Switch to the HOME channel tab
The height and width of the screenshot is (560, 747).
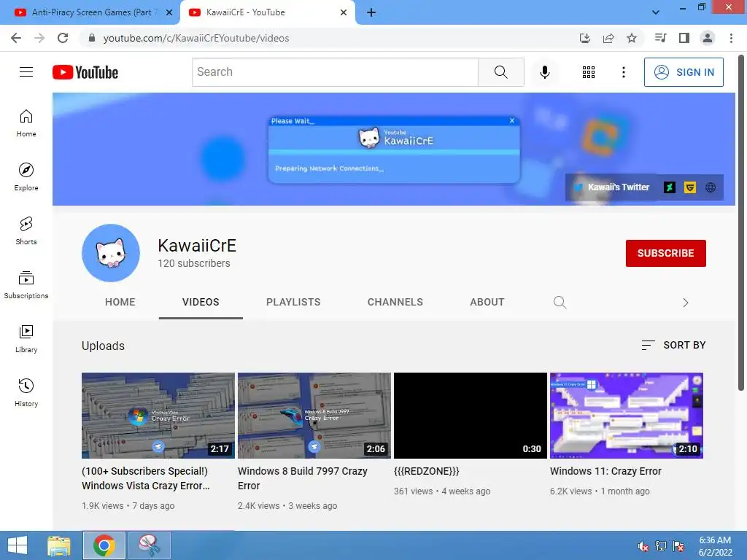(120, 302)
